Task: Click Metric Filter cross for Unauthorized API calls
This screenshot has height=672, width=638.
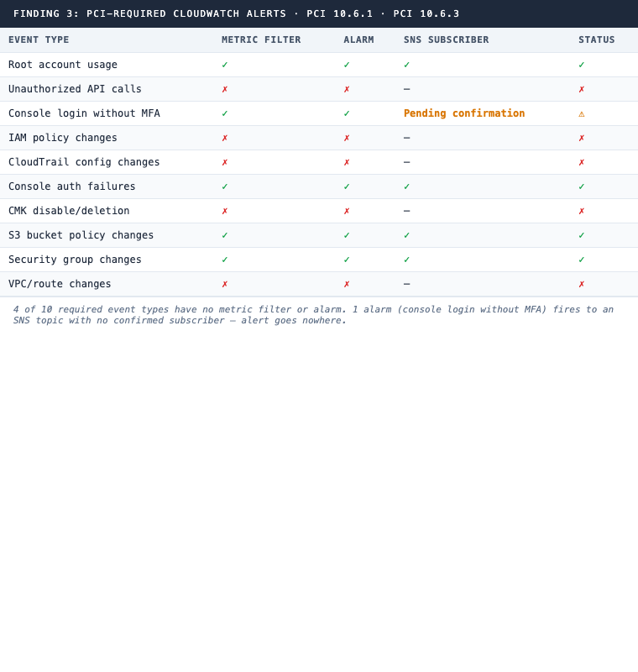Action: (225, 89)
